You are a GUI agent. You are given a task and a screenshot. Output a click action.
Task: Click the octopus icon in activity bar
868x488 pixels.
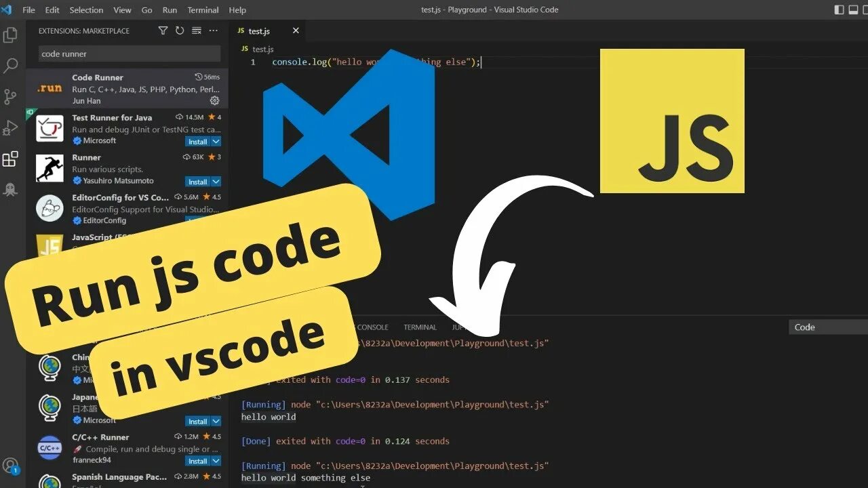10,190
